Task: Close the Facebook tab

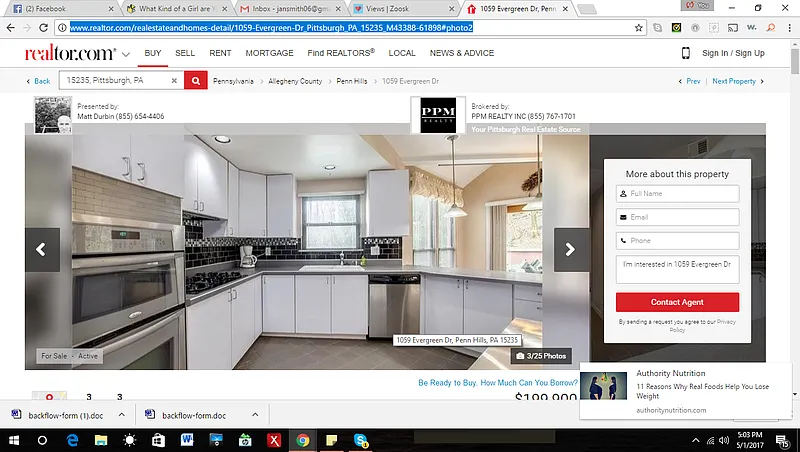Action: click(x=111, y=9)
